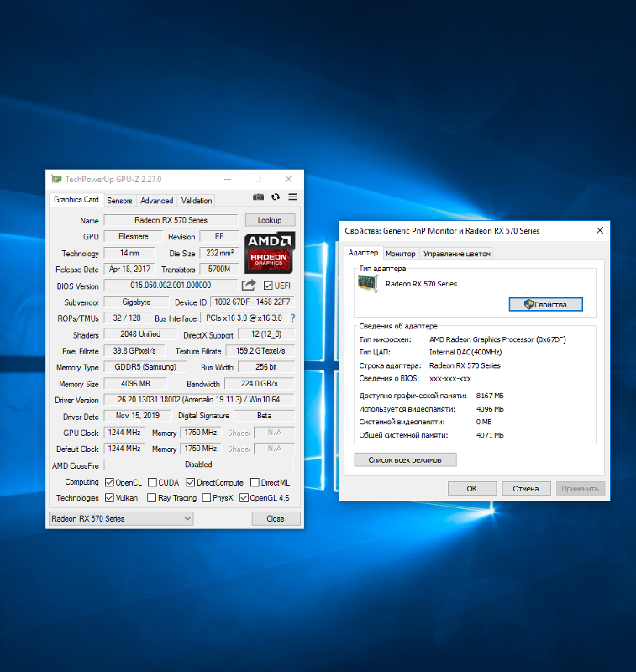Toggle the Vulkan checkbox
The image size is (636, 672).
pos(109,498)
